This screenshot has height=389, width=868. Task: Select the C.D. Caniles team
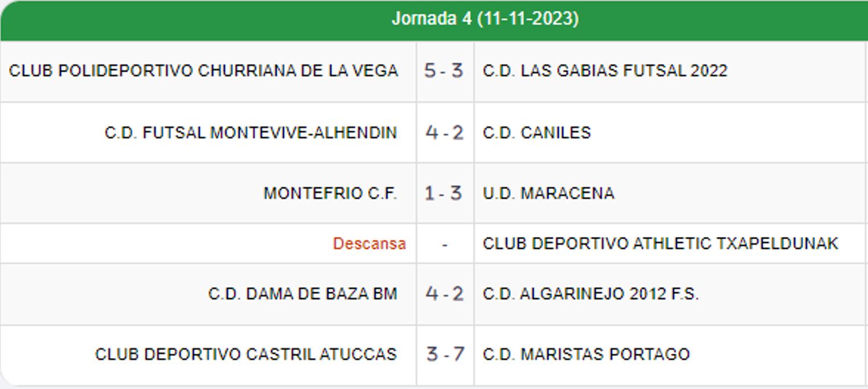pyautogui.click(x=537, y=133)
